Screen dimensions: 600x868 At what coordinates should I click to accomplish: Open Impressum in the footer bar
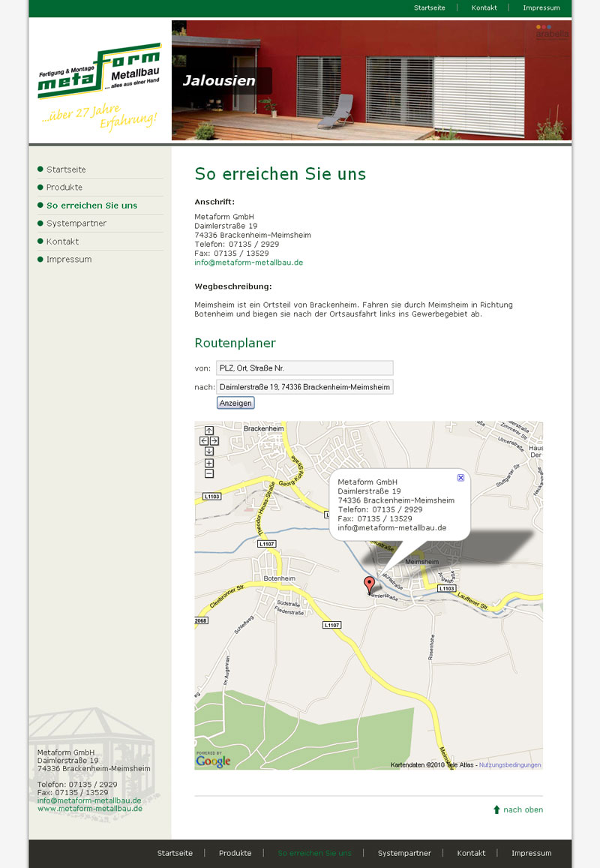(531, 853)
